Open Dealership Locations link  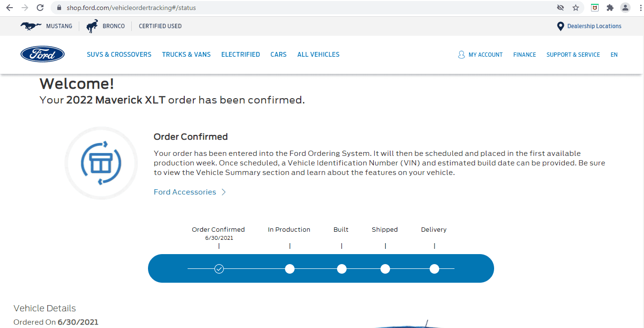tap(594, 26)
